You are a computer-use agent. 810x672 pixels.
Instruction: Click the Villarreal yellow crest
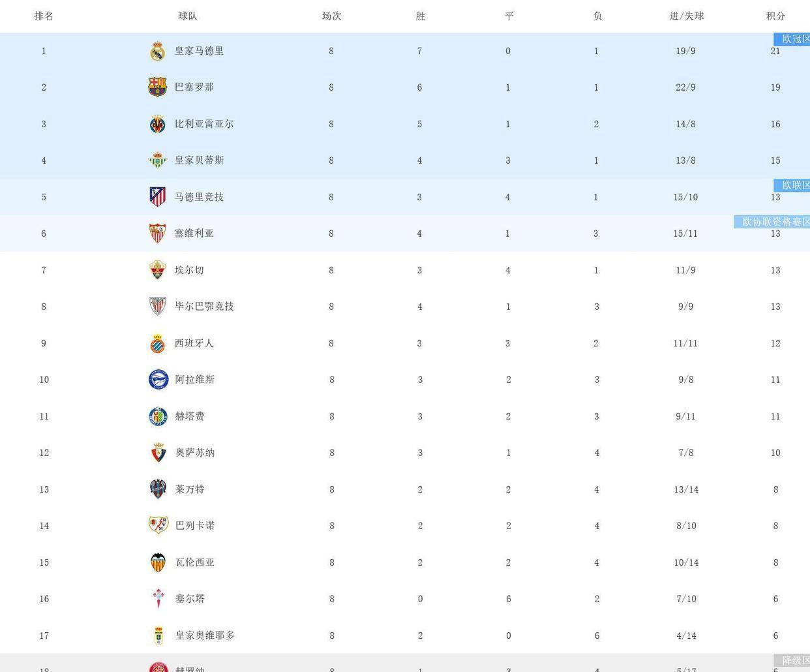tap(157, 124)
